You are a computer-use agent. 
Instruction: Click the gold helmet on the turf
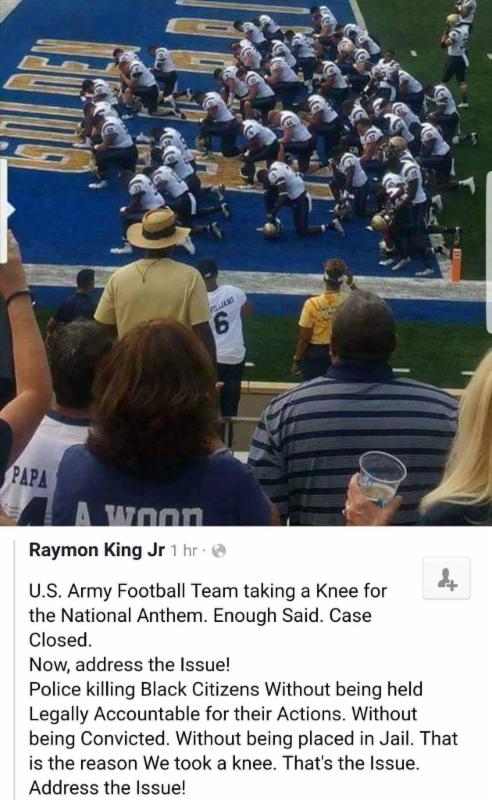click(x=272, y=227)
